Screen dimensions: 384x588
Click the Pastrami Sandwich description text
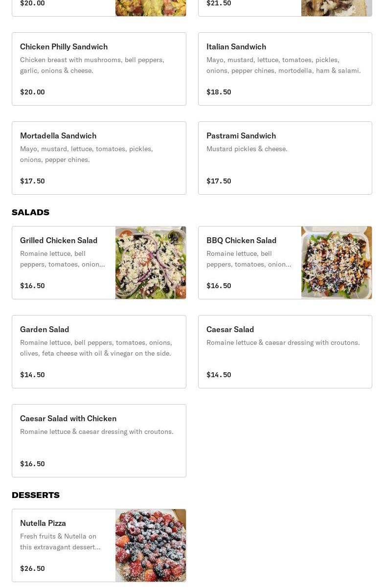pyautogui.click(x=247, y=149)
